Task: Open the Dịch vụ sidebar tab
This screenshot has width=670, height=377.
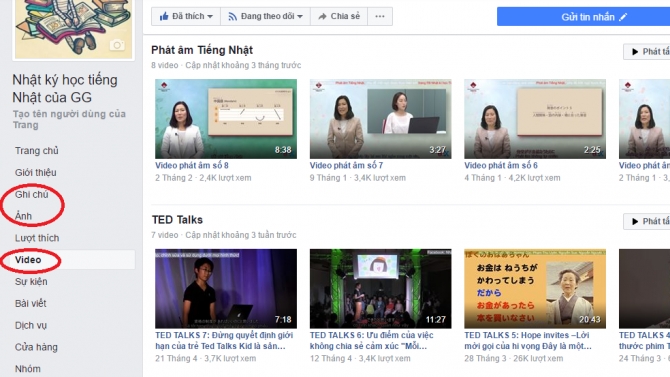Action: [x=31, y=325]
